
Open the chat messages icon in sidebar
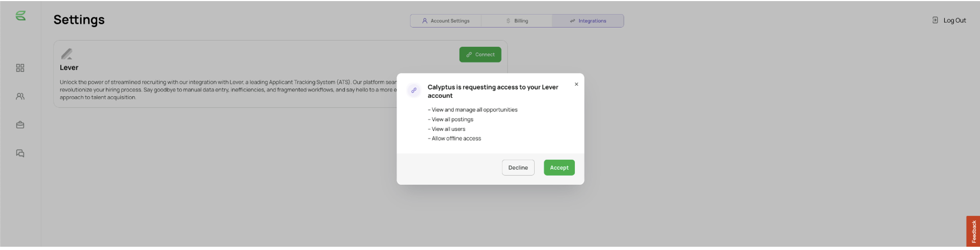click(x=20, y=153)
